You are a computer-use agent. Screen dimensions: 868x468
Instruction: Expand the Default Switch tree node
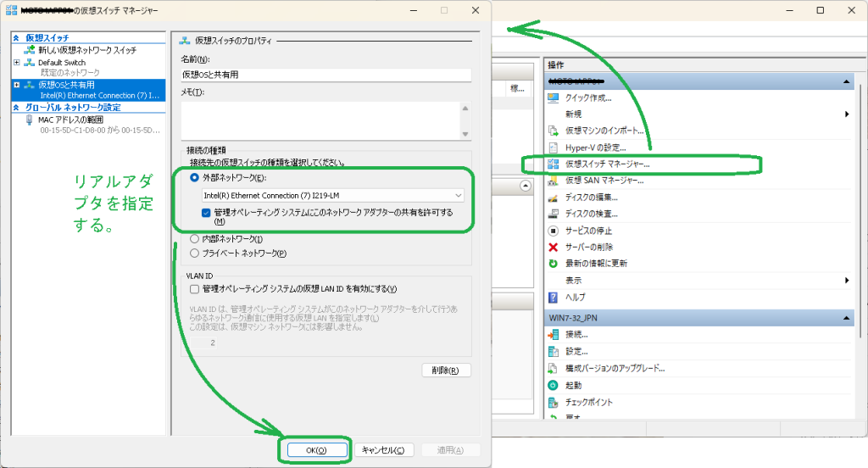click(17, 63)
